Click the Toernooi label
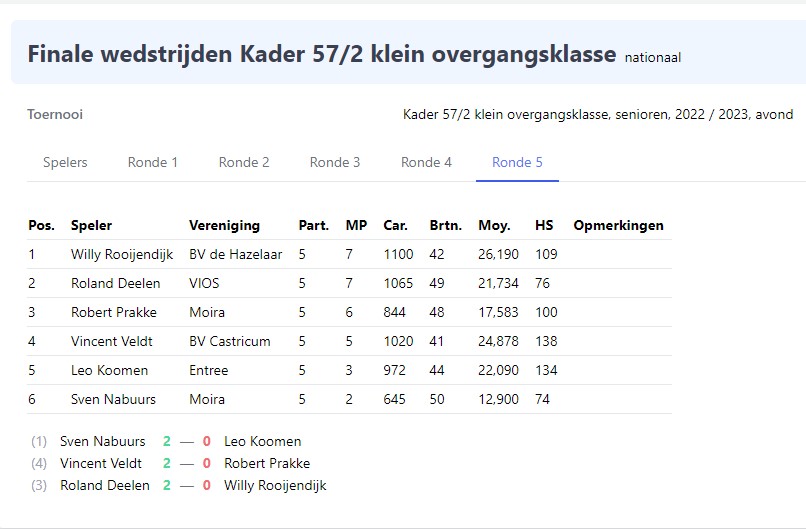Screen dimensions: 806x529 [x=55, y=114]
